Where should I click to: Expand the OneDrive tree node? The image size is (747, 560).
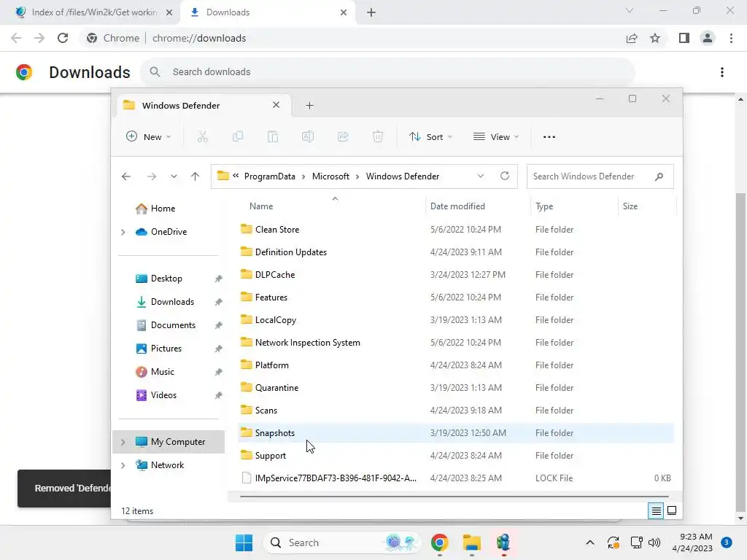[123, 232]
